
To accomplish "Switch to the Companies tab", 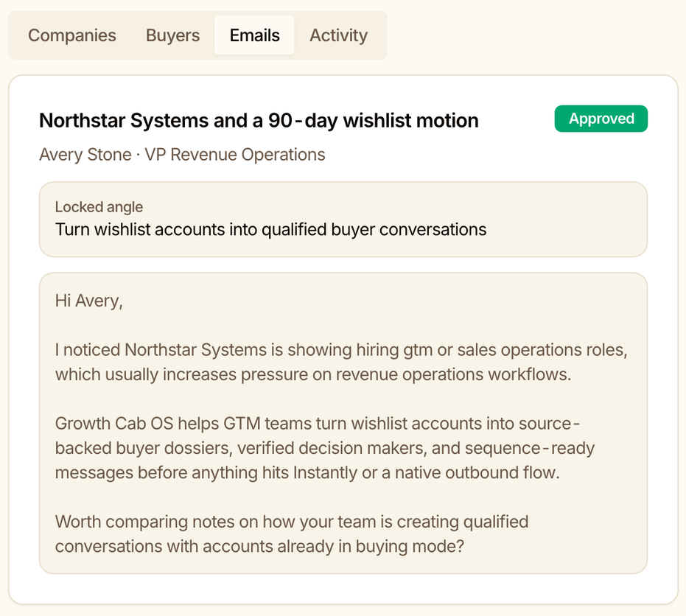I will coord(72,35).
